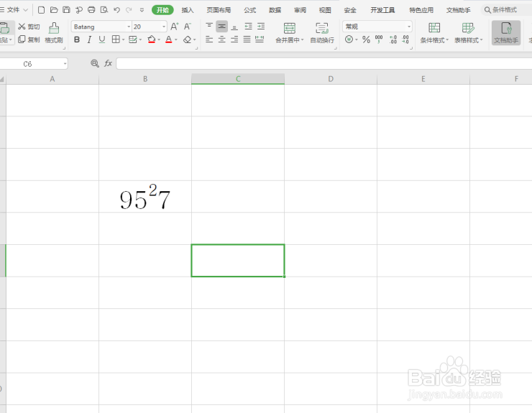Image resolution: width=532 pixels, height=413 pixels.
Task: Click the Print icon
Action: [x=91, y=10]
